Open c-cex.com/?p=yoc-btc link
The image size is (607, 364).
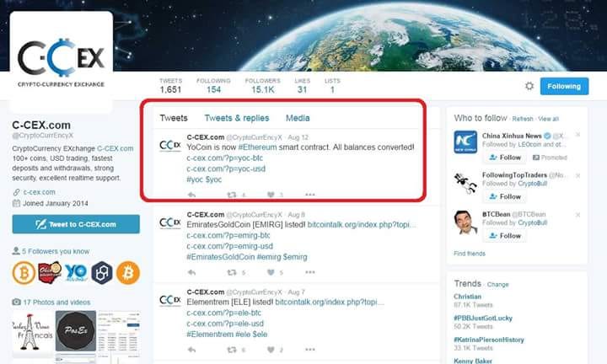tap(224, 158)
